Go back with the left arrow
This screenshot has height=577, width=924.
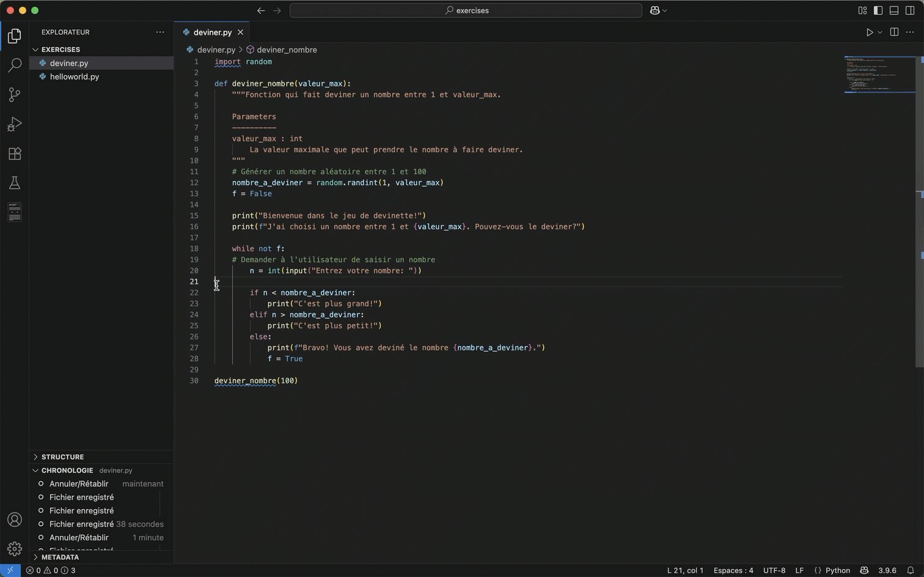261,10
